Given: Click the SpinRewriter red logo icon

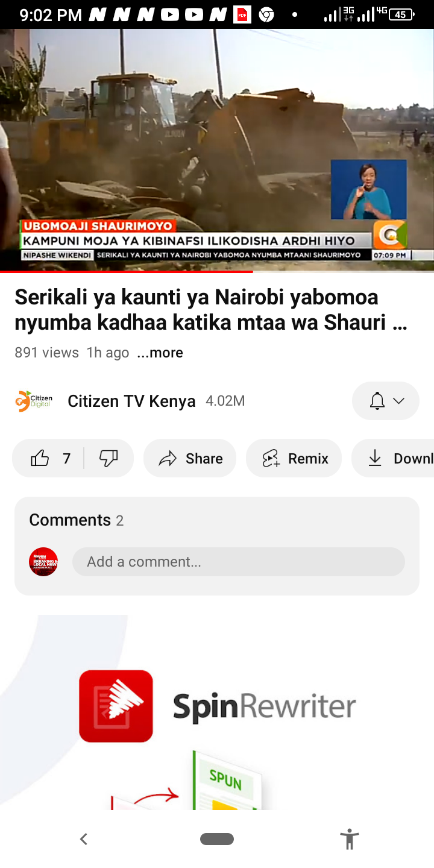Looking at the screenshot, I should (x=116, y=706).
